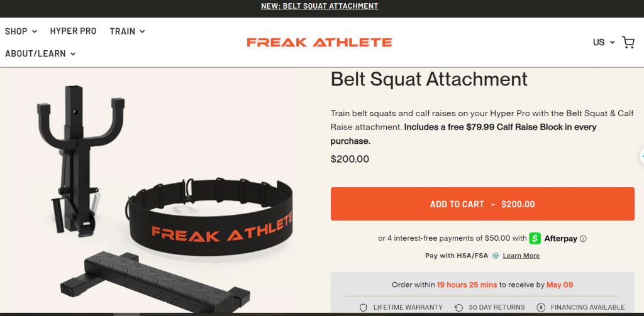The image size is (644, 316).
Task: Click the green Afterpay logo icon
Action: [535, 238]
